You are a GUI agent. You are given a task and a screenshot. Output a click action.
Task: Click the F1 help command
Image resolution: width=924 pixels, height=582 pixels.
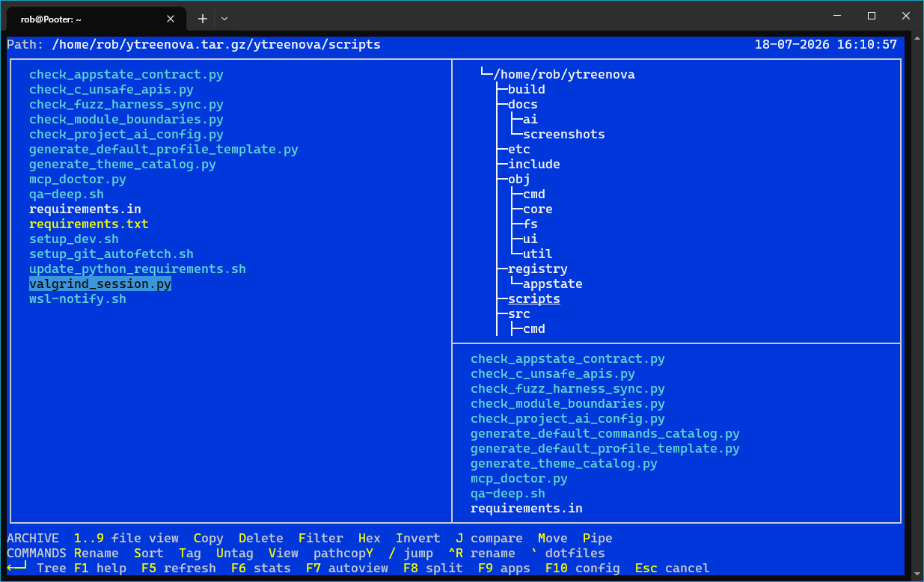point(100,569)
